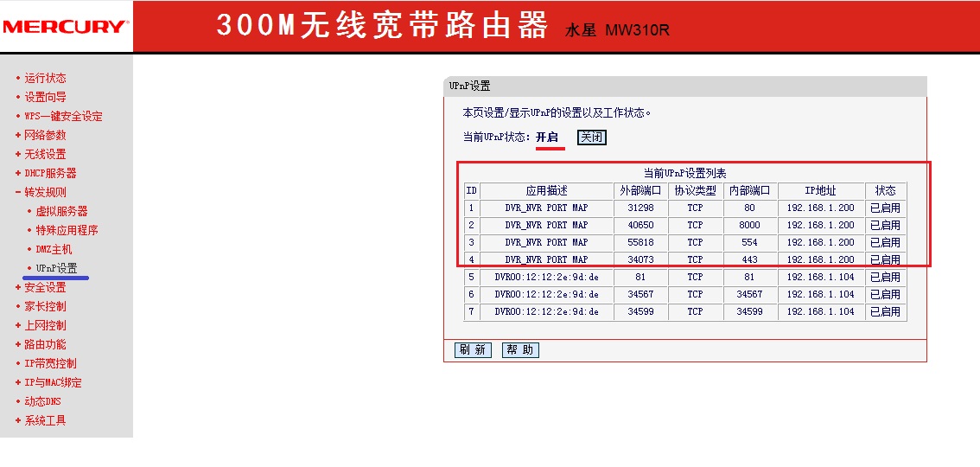Expand the 无线设置 menu
The image size is (980, 467).
click(x=45, y=154)
